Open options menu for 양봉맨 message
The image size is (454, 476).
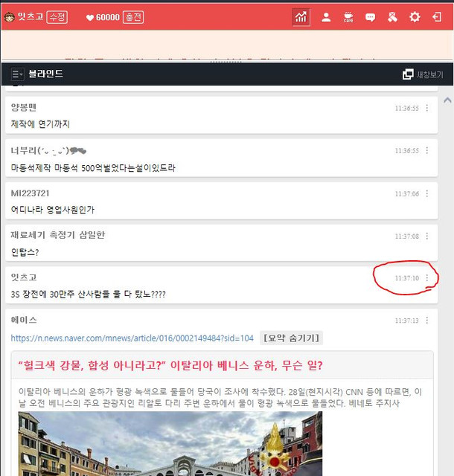coord(427,108)
